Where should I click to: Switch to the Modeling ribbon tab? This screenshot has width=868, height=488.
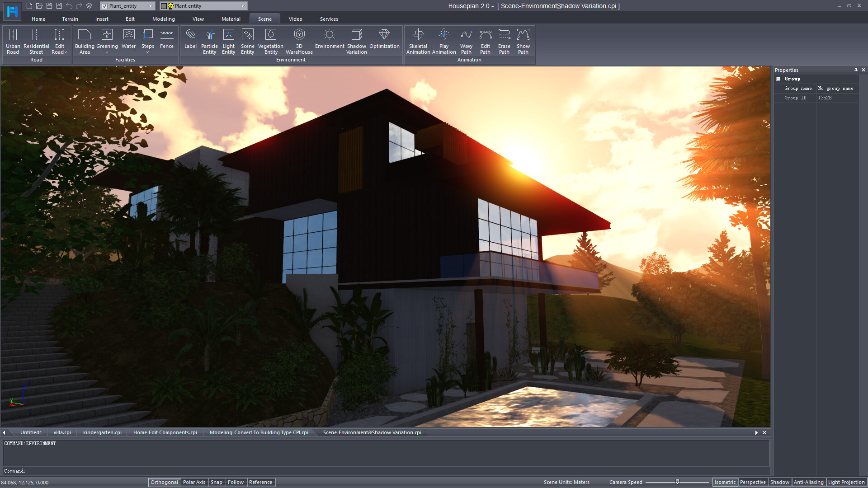click(163, 19)
